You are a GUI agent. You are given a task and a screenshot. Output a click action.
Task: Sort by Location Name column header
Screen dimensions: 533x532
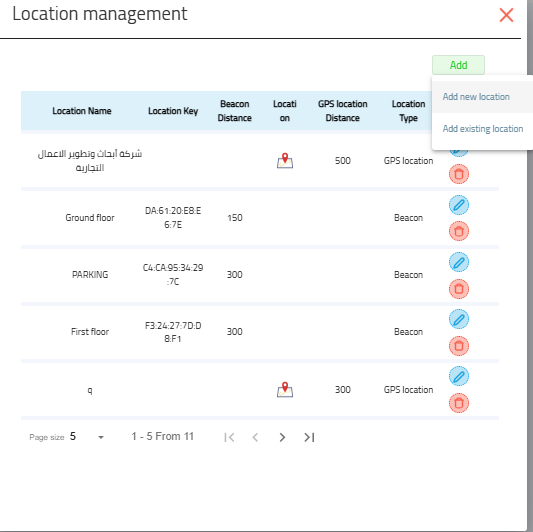tap(82, 111)
